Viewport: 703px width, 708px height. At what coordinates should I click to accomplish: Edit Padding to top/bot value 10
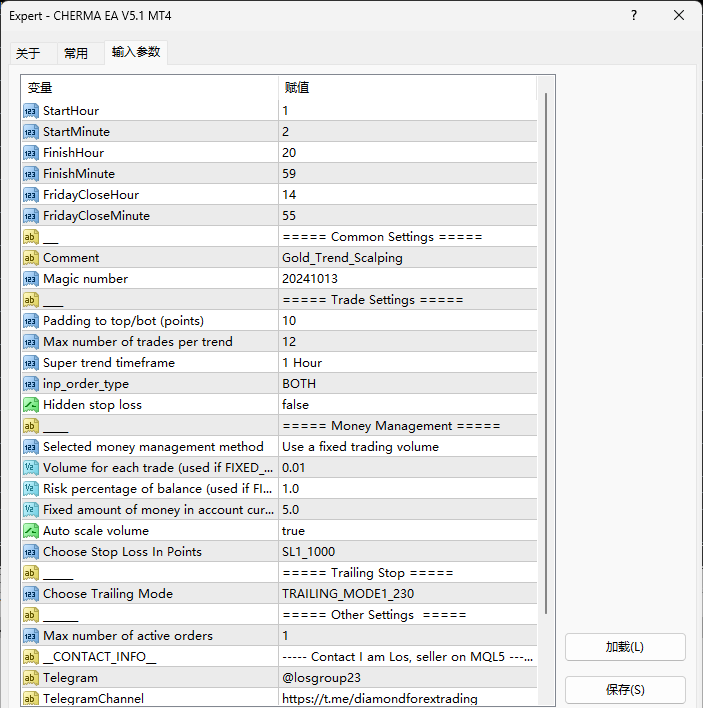(408, 321)
